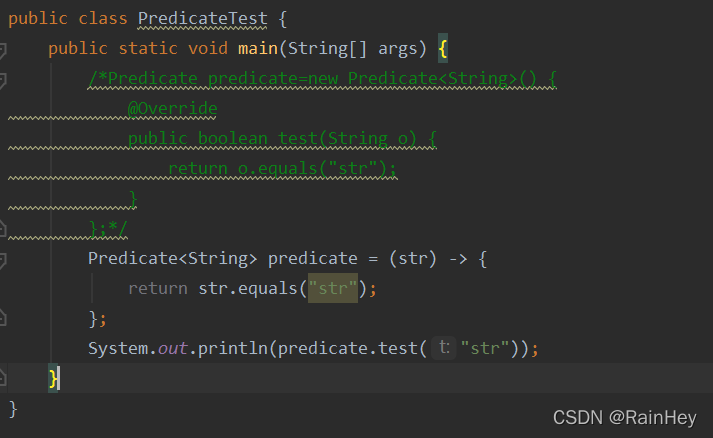Click the main method closing fold marker
The height and width of the screenshot is (438, 713).
click(x=2, y=378)
